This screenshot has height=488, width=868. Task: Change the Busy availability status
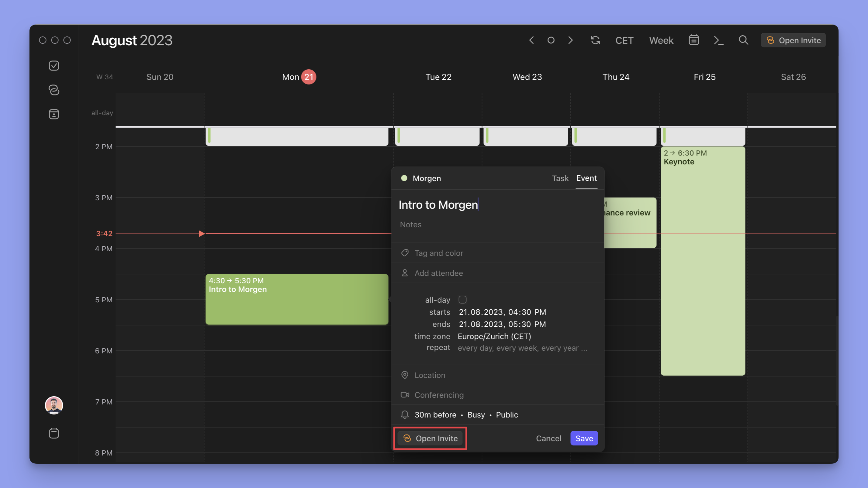click(476, 415)
